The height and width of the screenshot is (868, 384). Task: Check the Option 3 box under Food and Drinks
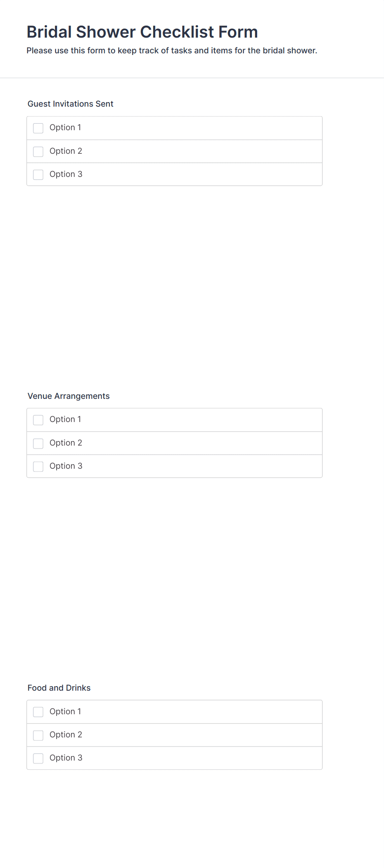38,758
